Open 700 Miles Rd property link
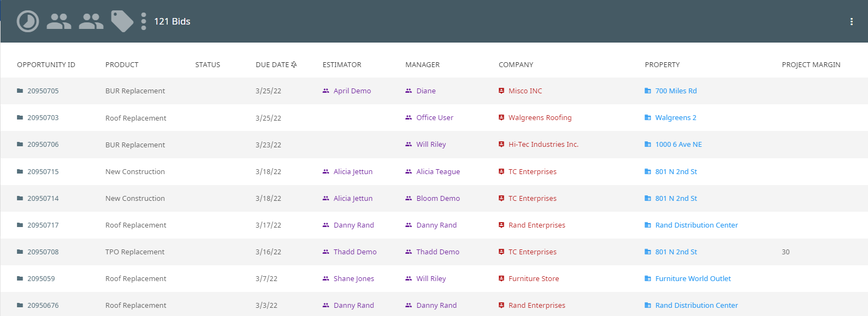Viewport: 868px width, 316px height. [x=676, y=91]
